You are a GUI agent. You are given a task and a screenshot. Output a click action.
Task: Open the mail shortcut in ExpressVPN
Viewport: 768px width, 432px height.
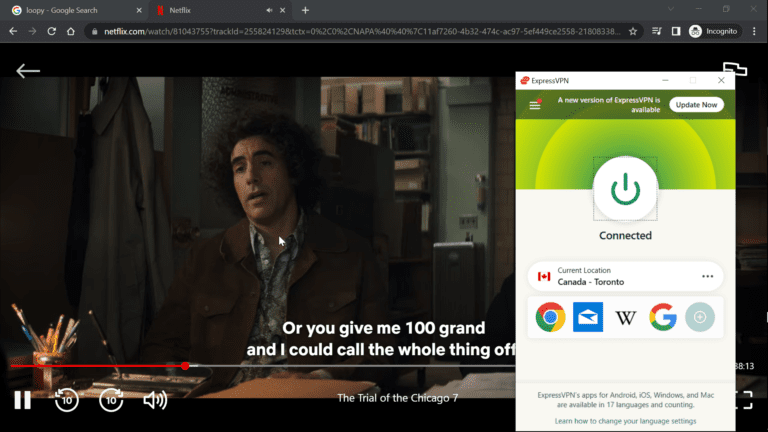[587, 318]
